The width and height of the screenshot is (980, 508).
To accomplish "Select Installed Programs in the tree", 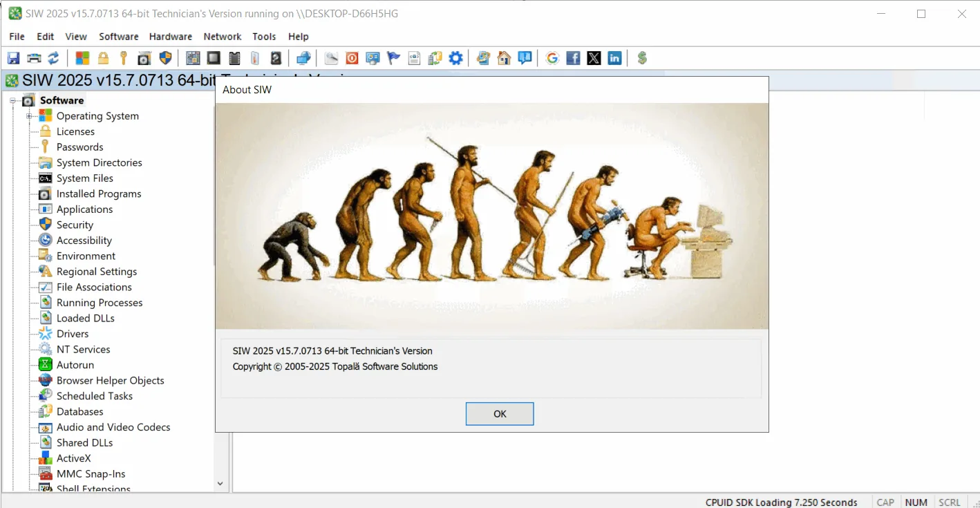I will tap(99, 194).
